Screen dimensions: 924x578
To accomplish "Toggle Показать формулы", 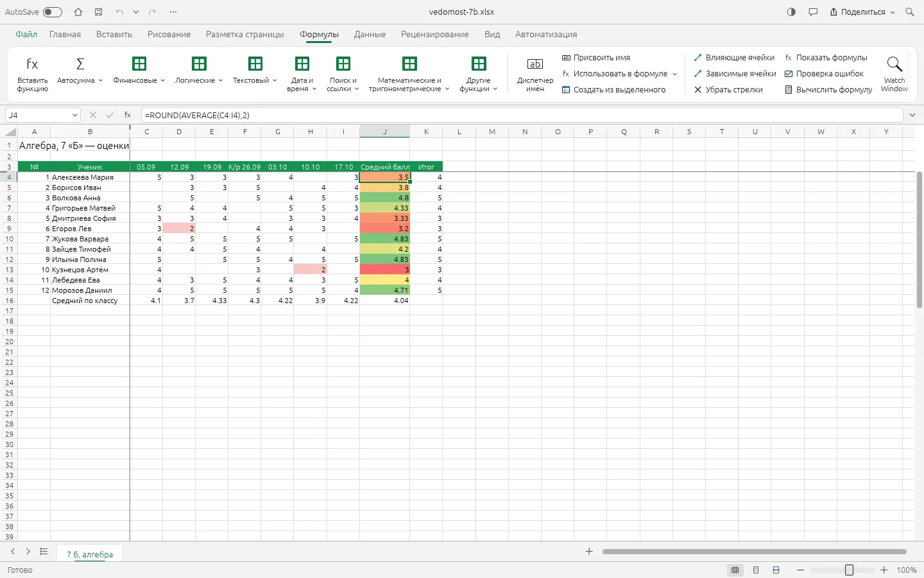I will pos(826,58).
